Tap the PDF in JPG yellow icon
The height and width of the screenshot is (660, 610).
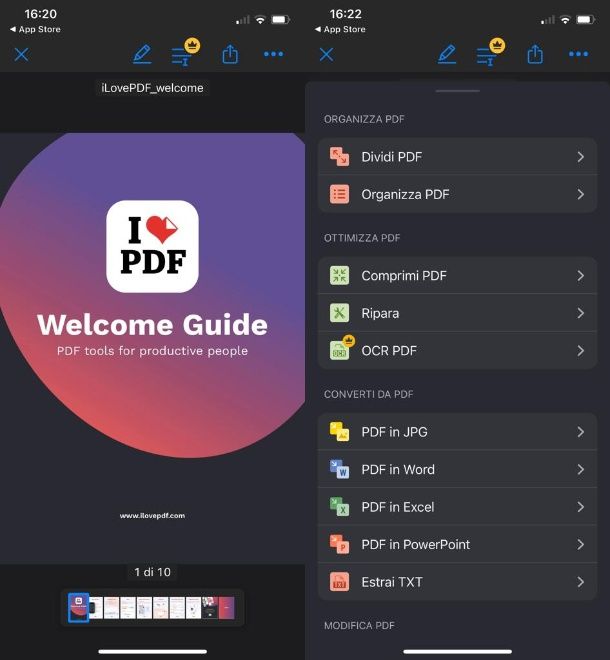[339, 432]
